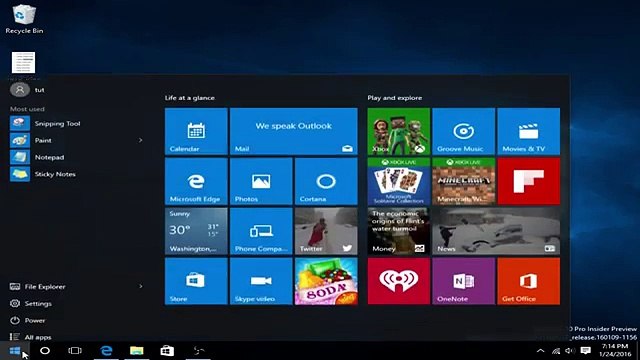Open the Money news tile
This screenshot has height=360, width=640.
click(398, 231)
